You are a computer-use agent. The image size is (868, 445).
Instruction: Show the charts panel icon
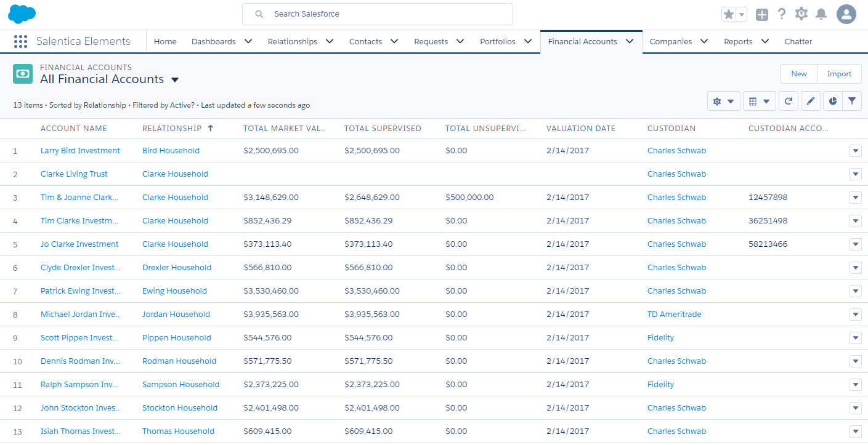[x=833, y=101]
